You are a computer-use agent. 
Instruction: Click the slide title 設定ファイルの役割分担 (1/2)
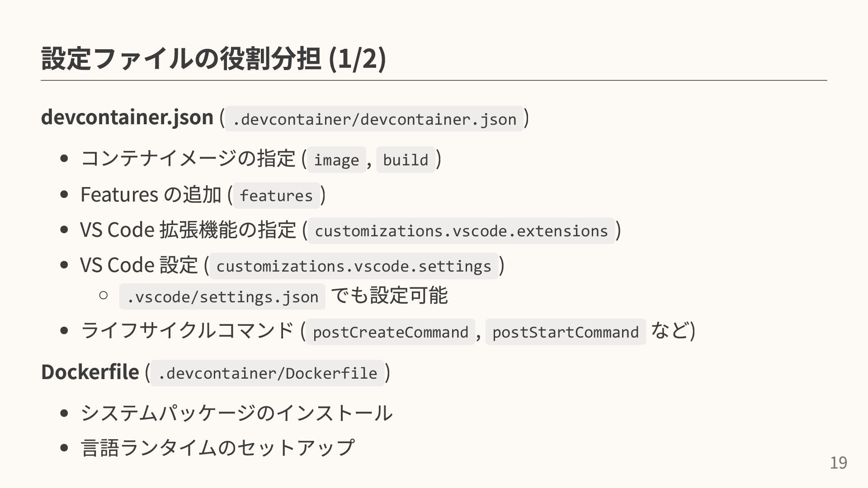pyautogui.click(x=213, y=59)
